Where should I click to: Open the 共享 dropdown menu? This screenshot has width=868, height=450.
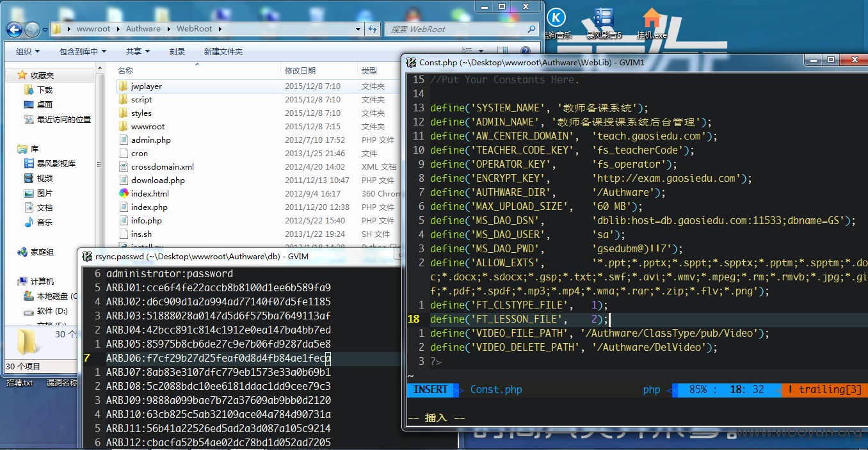[138, 52]
